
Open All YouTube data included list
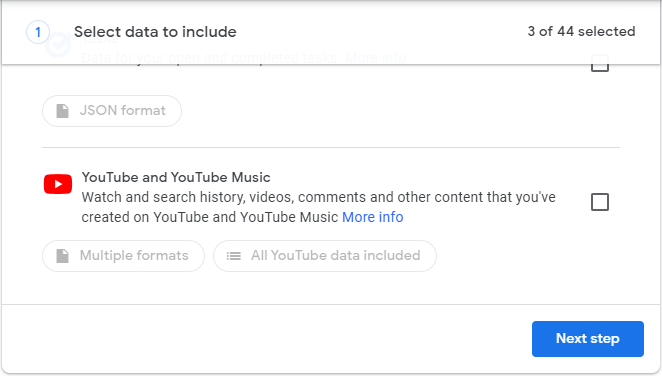pyautogui.click(x=325, y=256)
